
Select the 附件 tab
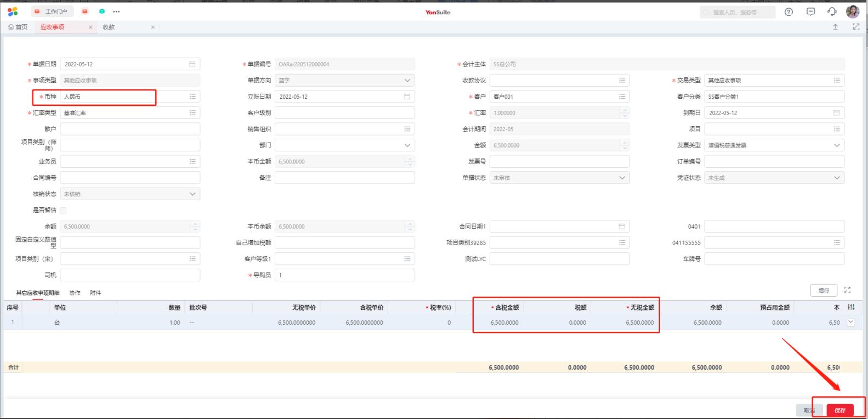[95, 293]
